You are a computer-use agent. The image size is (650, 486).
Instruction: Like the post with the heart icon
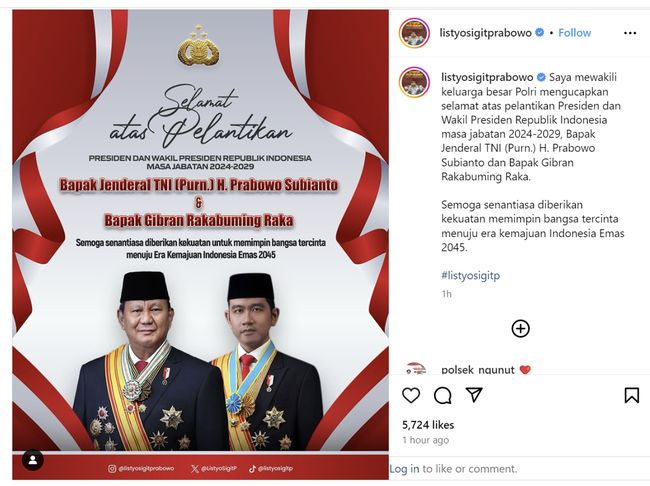[x=411, y=395]
